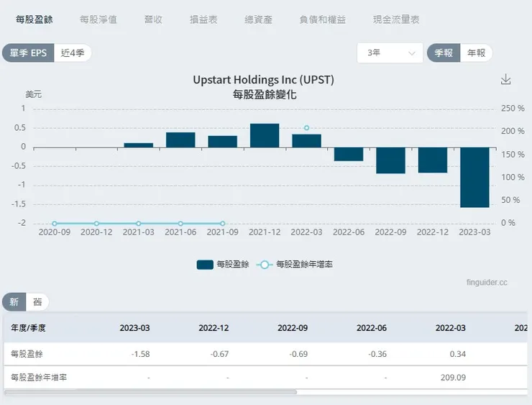Click the 年度/季度 table header
Screen dimensions: 532x405
coord(28,328)
